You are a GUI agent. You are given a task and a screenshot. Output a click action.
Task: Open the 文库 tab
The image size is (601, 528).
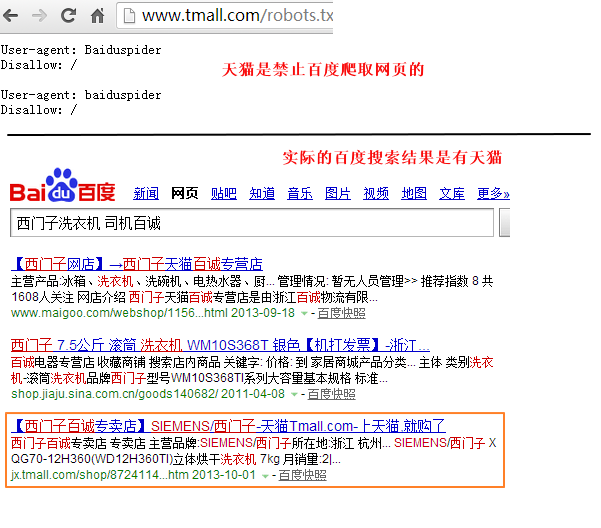point(452,193)
